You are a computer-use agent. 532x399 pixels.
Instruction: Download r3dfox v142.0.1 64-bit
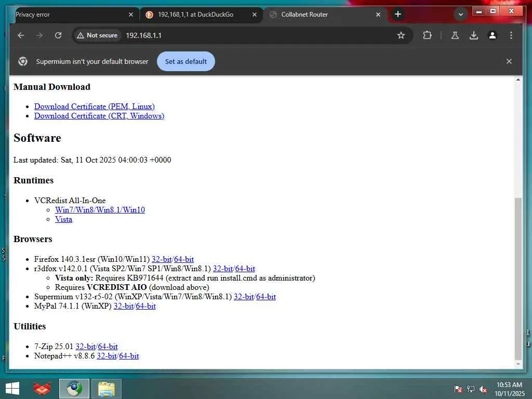245,269
